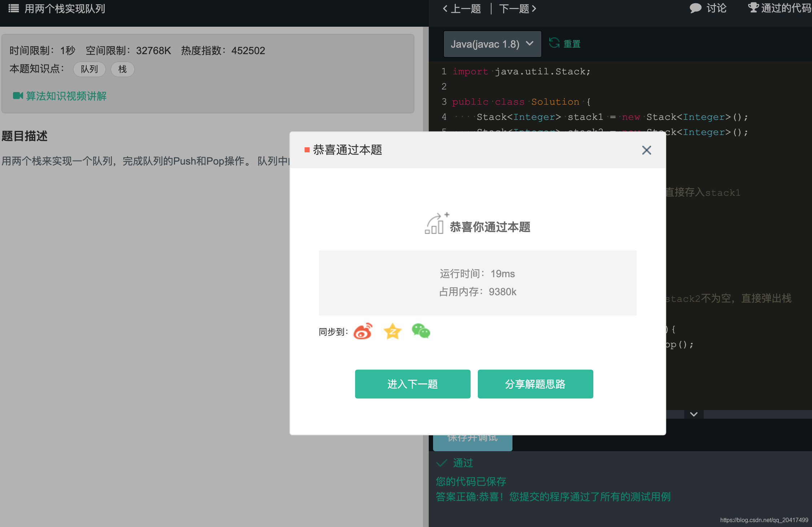This screenshot has height=527, width=812.
Task: Share result to QQ Zone star icon
Action: (392, 331)
